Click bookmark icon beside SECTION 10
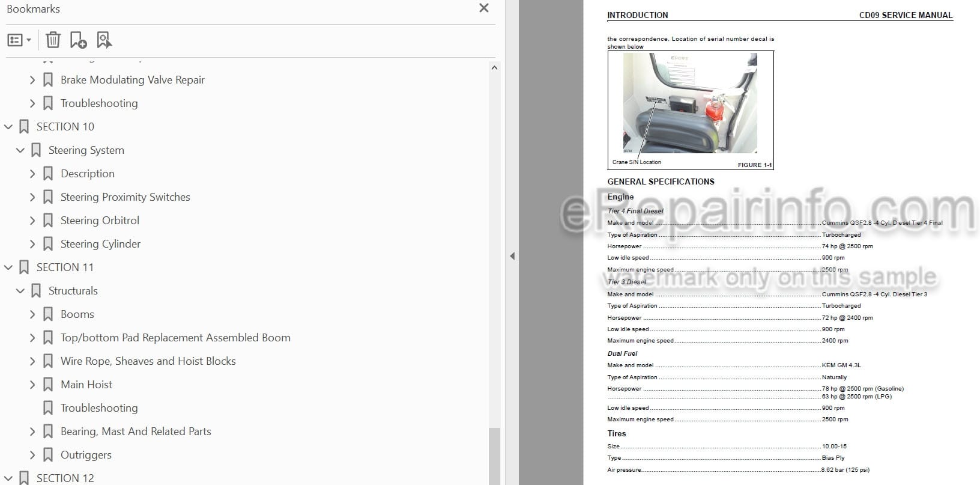The width and height of the screenshot is (980, 485). point(24,127)
